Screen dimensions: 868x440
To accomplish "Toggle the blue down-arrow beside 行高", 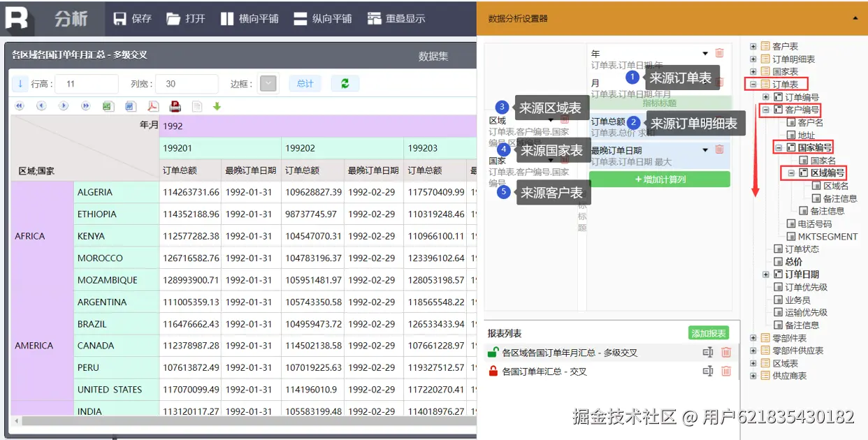I will pos(20,84).
